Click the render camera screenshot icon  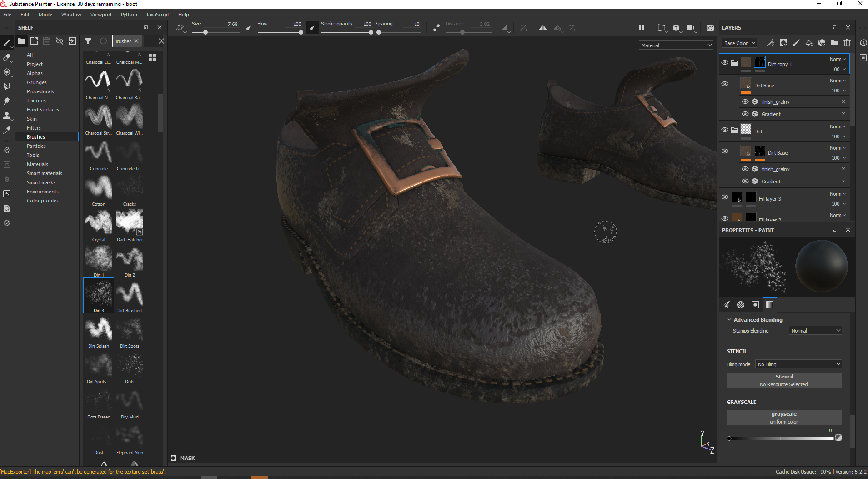coord(710,28)
